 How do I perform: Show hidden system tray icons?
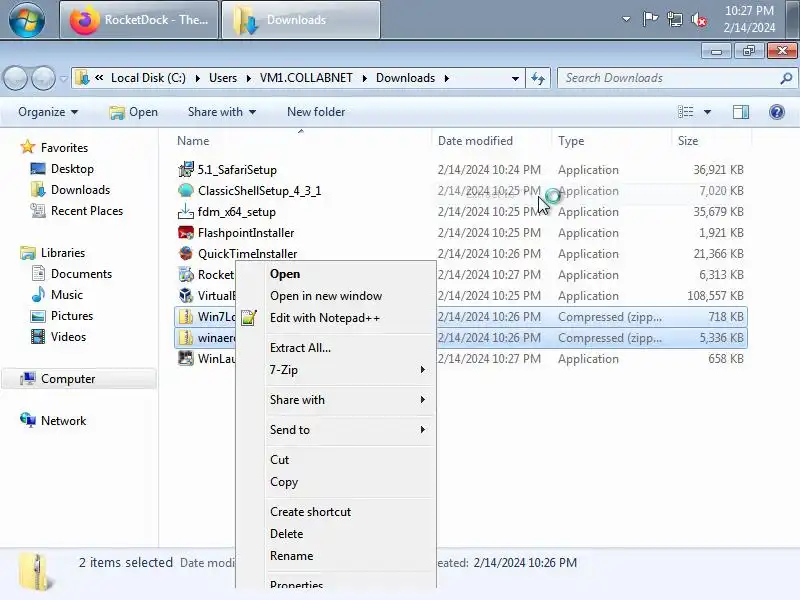point(626,19)
